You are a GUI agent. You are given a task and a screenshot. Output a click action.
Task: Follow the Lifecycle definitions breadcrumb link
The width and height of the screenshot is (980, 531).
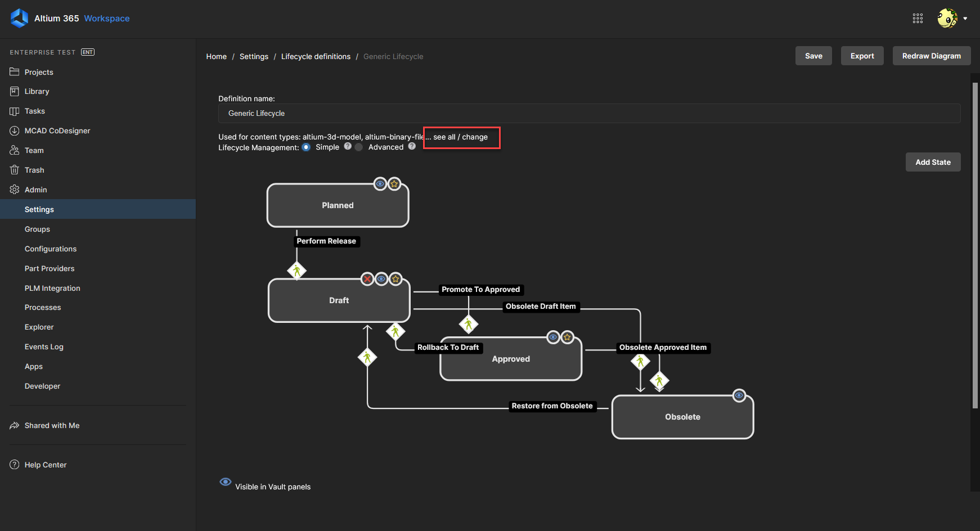pyautogui.click(x=316, y=56)
